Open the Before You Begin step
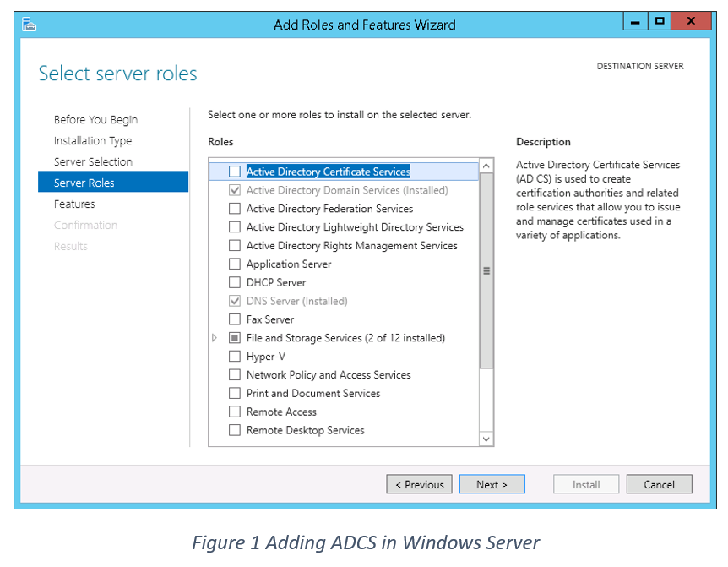 95,120
